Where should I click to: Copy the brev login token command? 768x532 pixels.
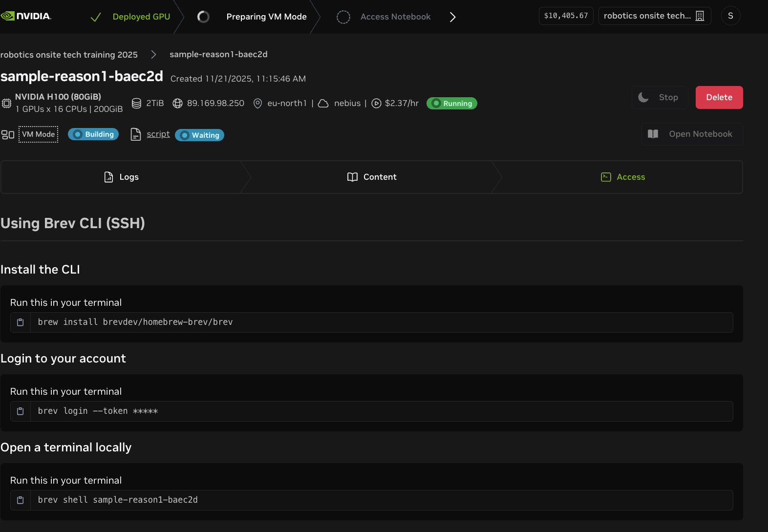[x=21, y=411]
